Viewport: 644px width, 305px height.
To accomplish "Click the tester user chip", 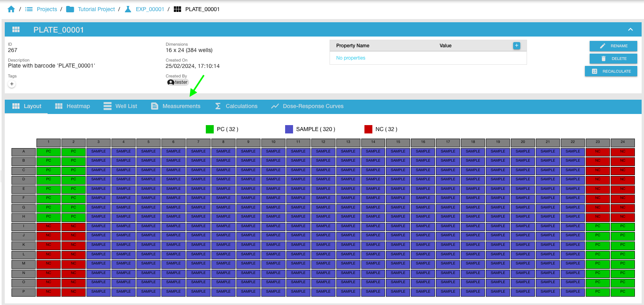I will [x=178, y=82].
